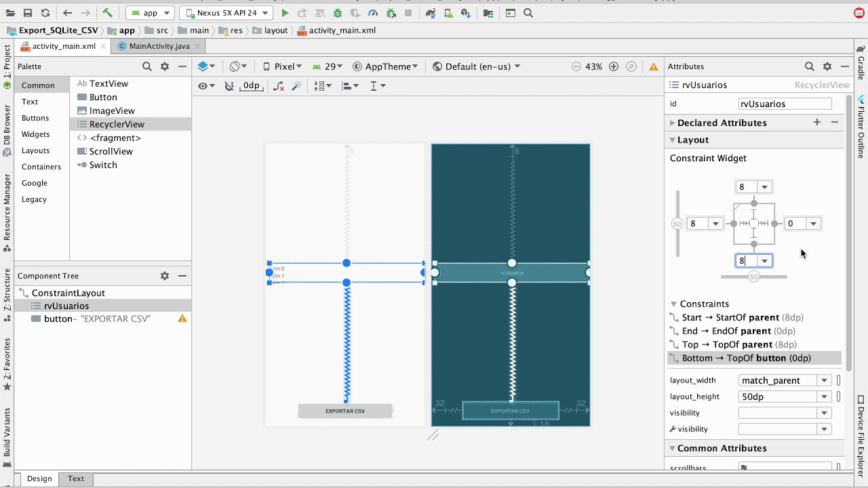This screenshot has width=868, height=488.
Task: Sync project with Gradle files icon
Action: point(431,13)
